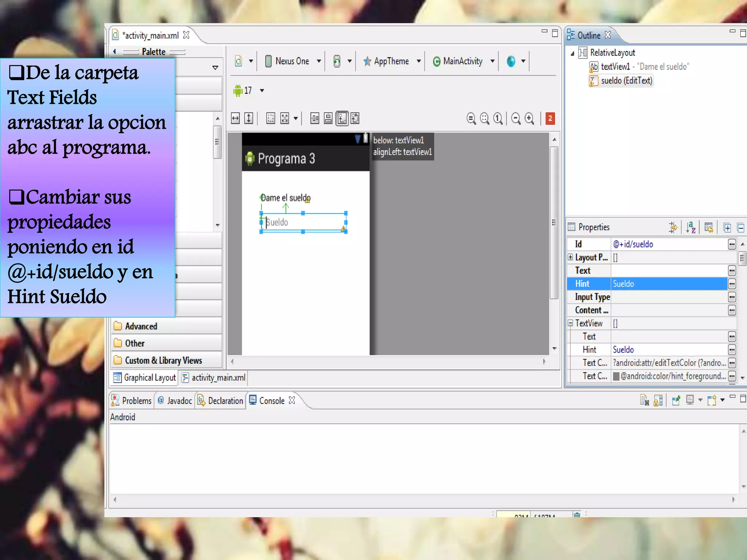The height and width of the screenshot is (560, 747).
Task: Open the red lint warnings badge
Action: (550, 118)
